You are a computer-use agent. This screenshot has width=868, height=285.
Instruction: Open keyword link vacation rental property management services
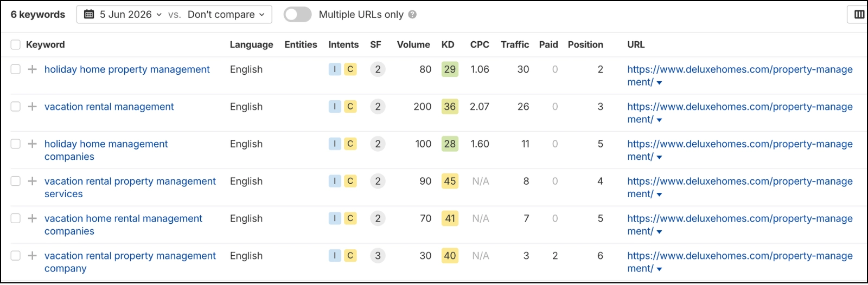130,187
